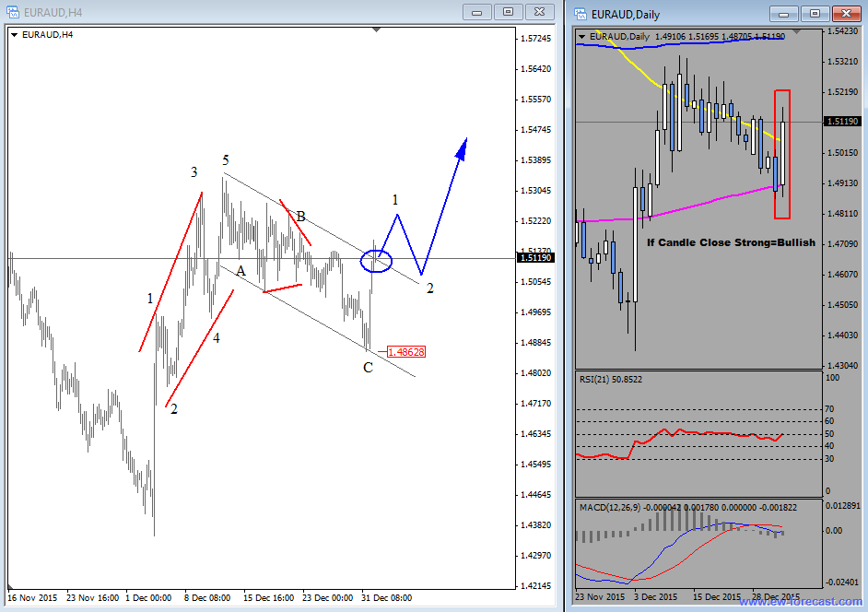The height and width of the screenshot is (612, 868).
Task: Select the EURAUD,H4 window title bar
Action: tap(230, 12)
